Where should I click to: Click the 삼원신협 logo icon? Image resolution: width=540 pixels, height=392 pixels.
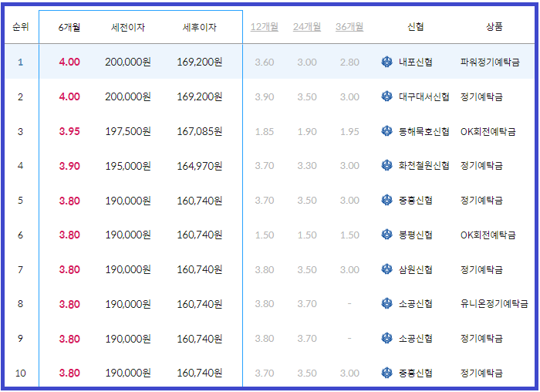386,269
